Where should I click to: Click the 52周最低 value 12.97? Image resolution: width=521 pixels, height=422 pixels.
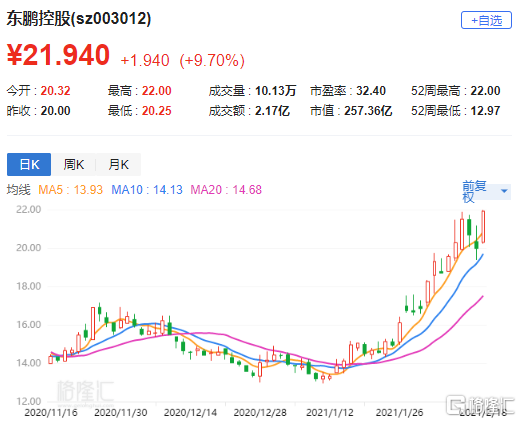485,111
